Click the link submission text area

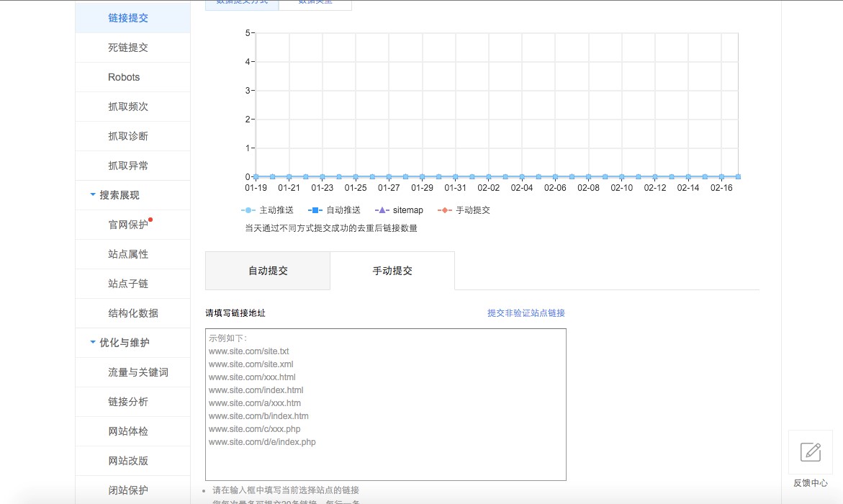(385, 403)
